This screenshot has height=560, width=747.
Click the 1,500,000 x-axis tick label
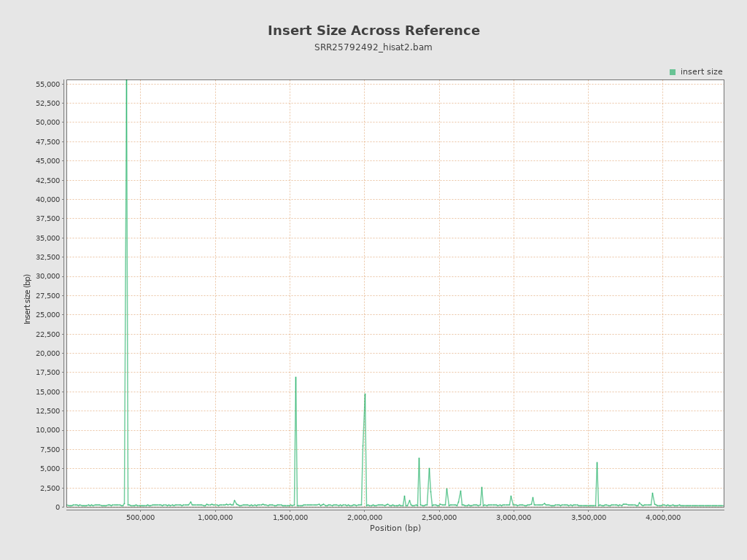pyautogui.click(x=290, y=518)
